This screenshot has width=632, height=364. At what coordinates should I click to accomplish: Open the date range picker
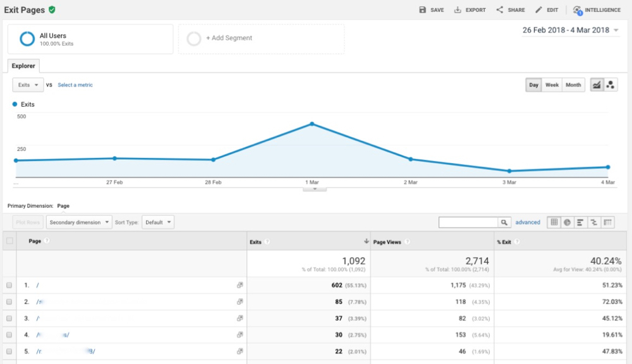571,30
